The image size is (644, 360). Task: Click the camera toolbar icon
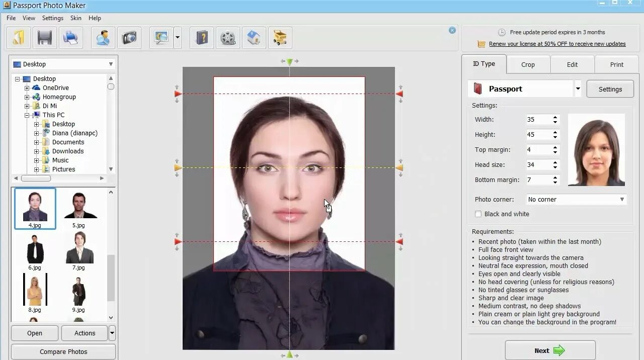(129, 38)
